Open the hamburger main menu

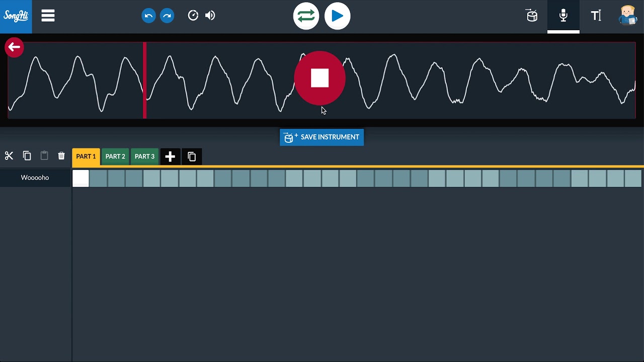48,16
